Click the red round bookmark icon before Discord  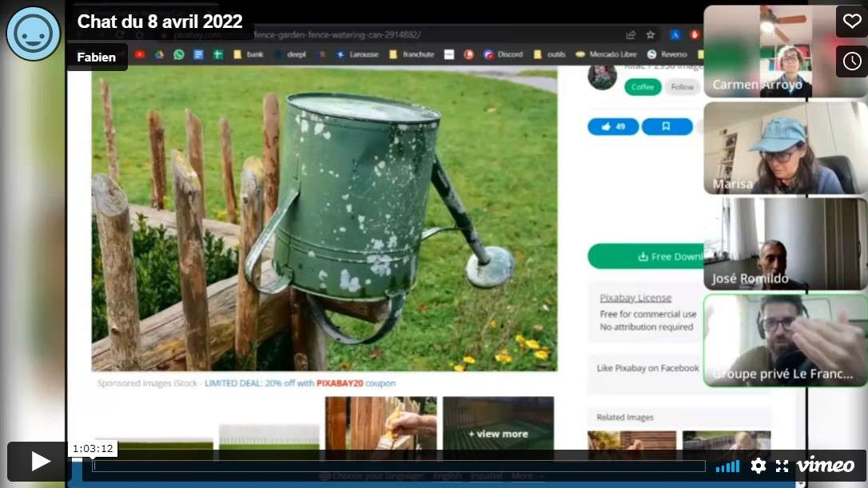(x=468, y=54)
